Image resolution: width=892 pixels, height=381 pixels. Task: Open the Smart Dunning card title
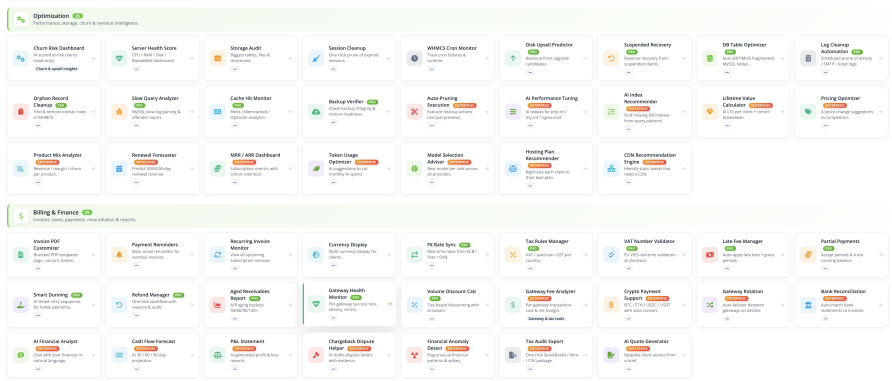pos(51,295)
